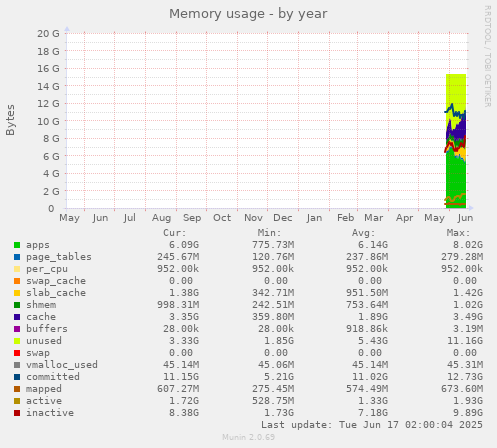This screenshot has height=448, width=497.
Task: Click the 'apps' legend label
Action: [38, 245]
